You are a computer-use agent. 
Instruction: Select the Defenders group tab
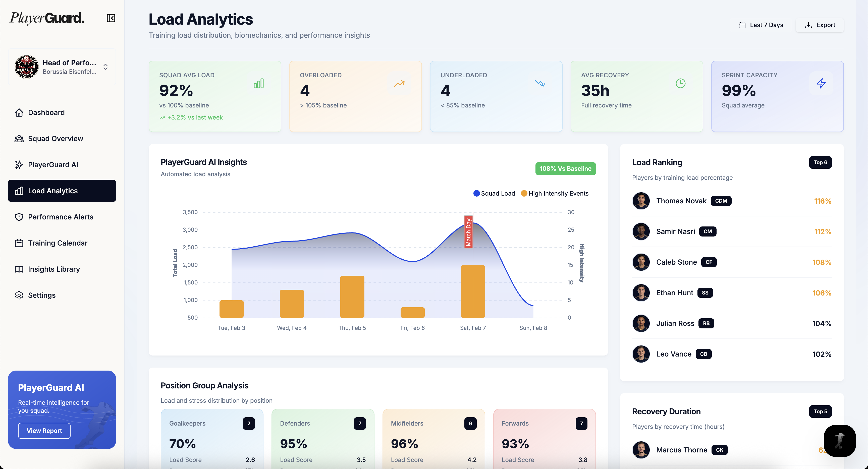[322, 438]
